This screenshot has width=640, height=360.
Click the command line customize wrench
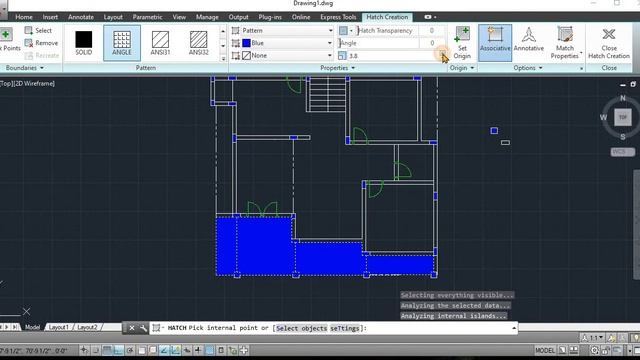click(x=143, y=328)
